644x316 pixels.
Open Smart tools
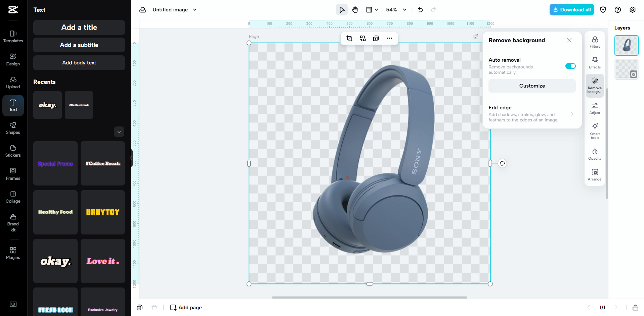(x=594, y=130)
